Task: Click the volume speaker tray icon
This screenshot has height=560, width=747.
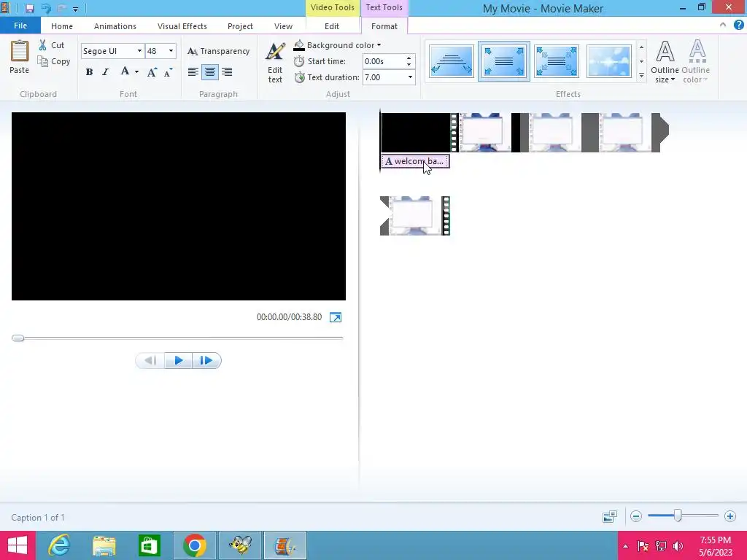Action: click(678, 545)
